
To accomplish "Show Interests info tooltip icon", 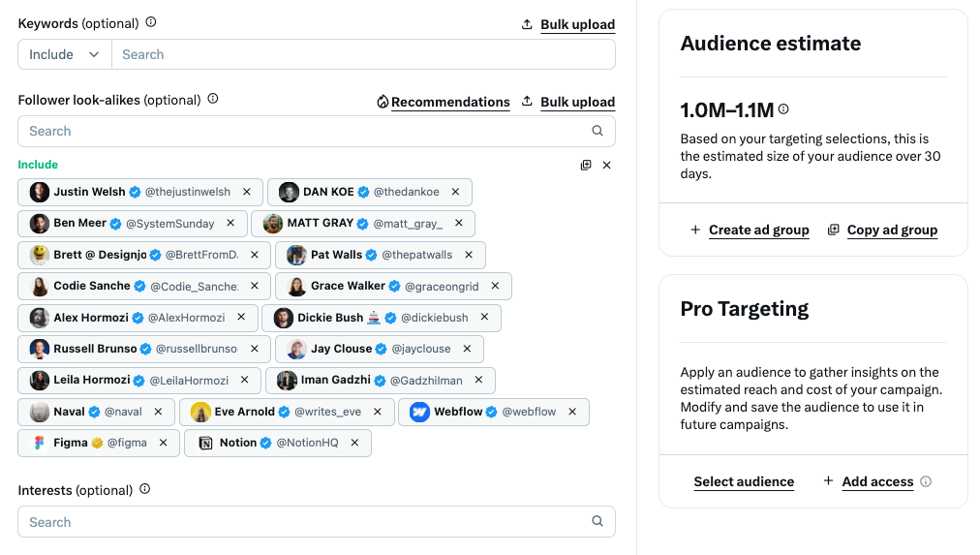I will (145, 489).
